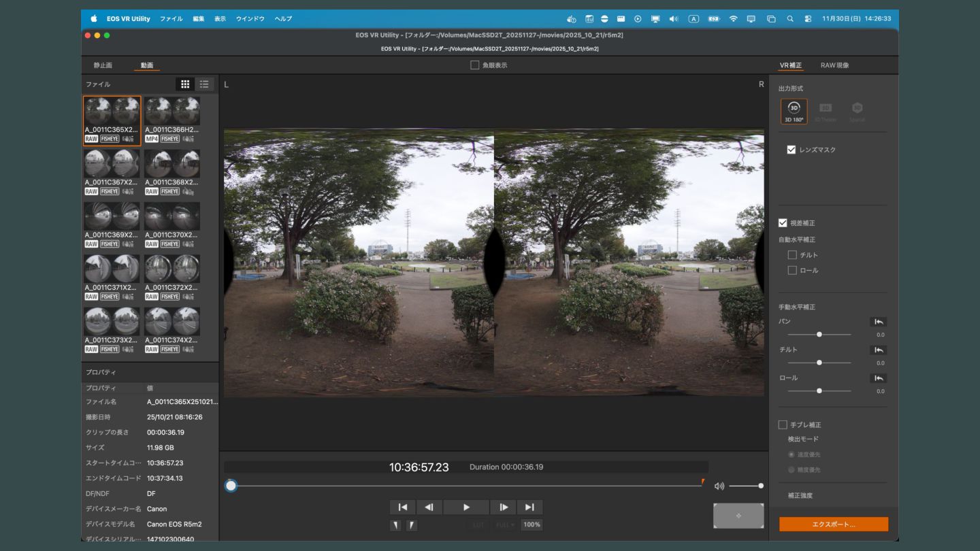Reset the ロール manual correction value
Viewport: 980px width, 551px height.
click(x=878, y=378)
